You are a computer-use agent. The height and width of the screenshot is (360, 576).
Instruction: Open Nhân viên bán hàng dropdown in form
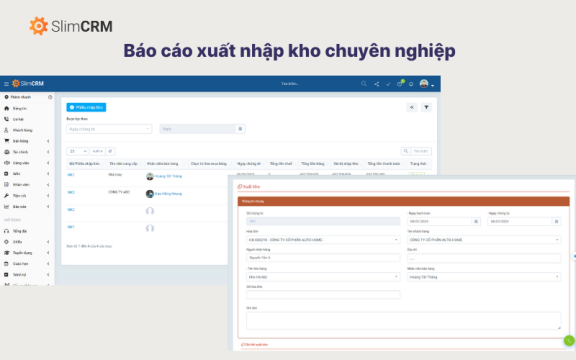484,277
